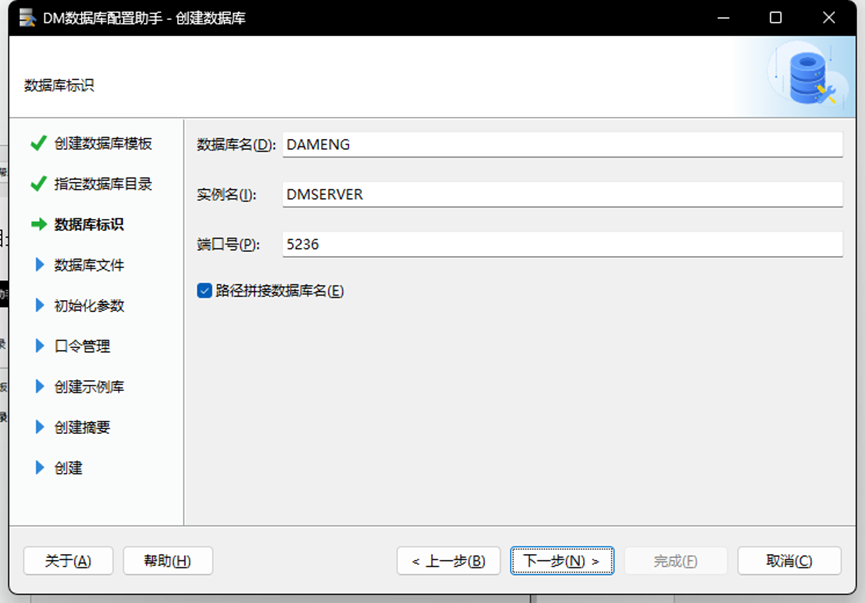
Task: Click the 端口号(P) label
Action: click(228, 244)
